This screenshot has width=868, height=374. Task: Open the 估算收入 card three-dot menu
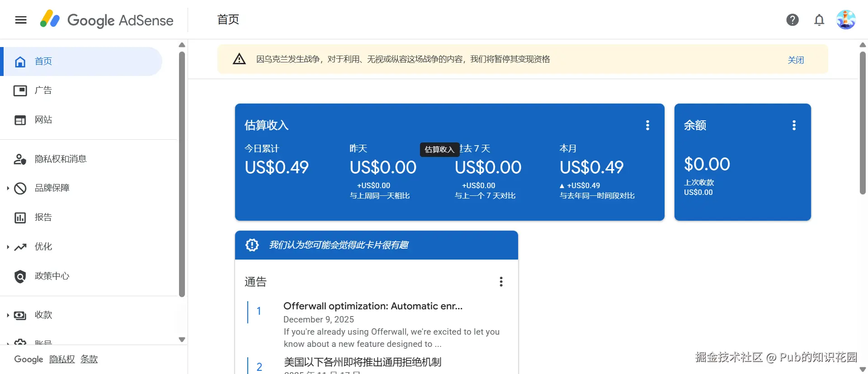pos(647,125)
